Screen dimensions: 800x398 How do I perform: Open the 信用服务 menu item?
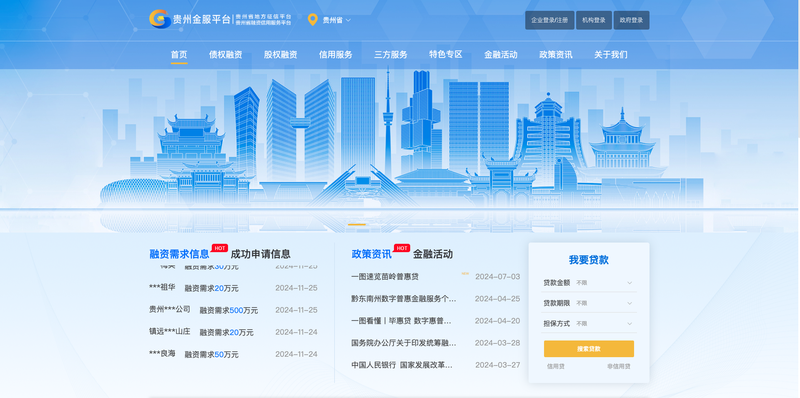tap(336, 55)
